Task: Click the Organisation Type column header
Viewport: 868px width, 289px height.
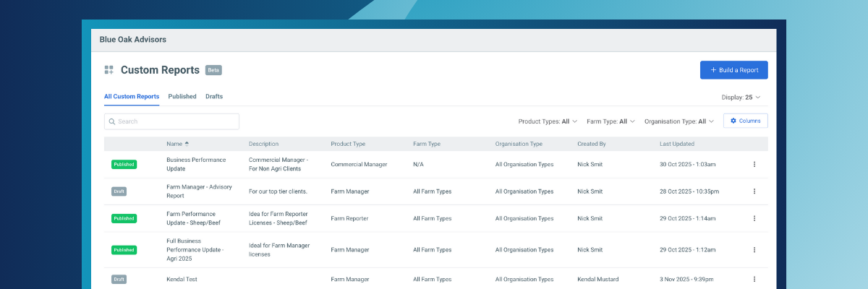Action: click(x=519, y=144)
